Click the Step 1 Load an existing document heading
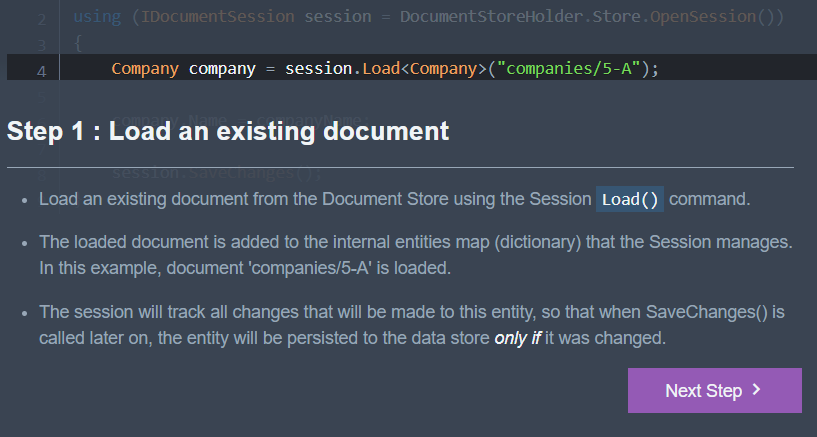The height and width of the screenshot is (437, 817). point(228,131)
